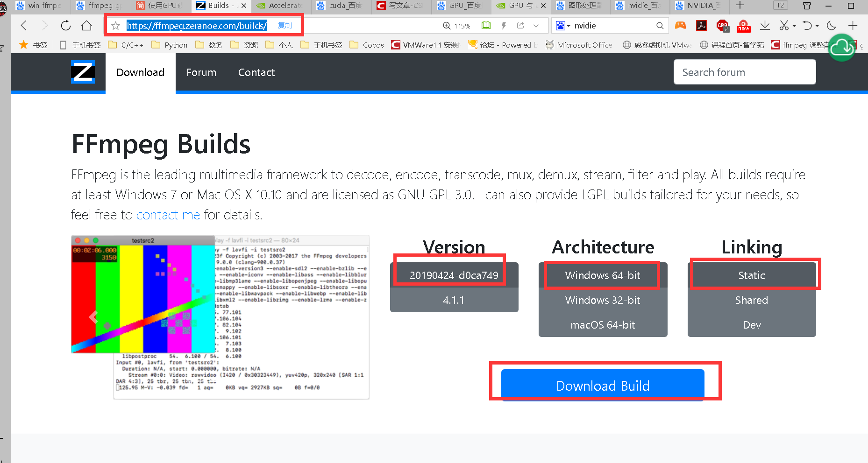868x463 pixels.
Task: Click the Zeranoe Z logo
Action: [x=83, y=72]
